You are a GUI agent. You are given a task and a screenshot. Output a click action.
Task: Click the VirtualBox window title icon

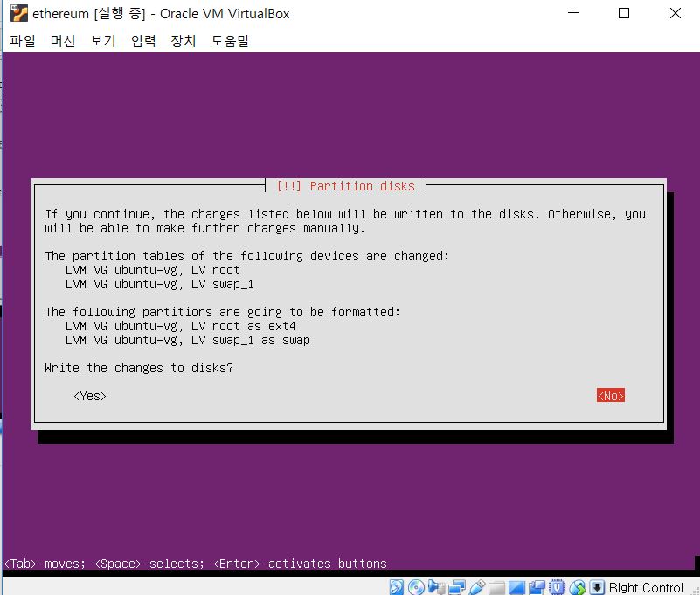[x=18, y=13]
